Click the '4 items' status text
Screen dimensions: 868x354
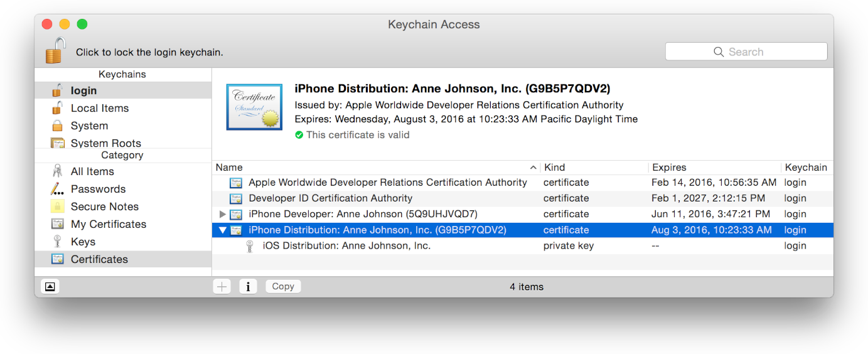point(527,286)
